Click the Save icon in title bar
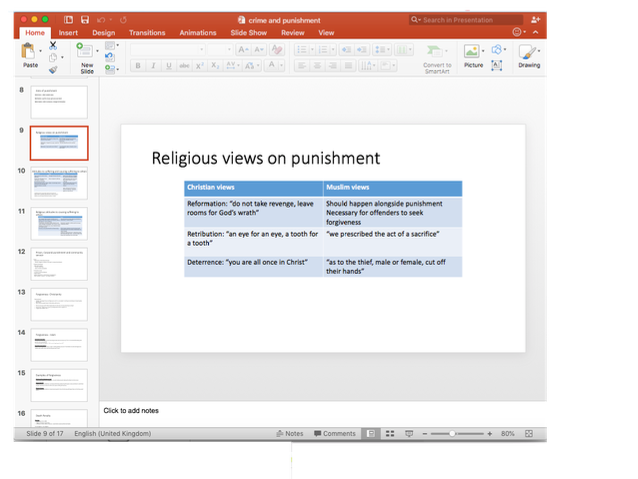638x479 pixels. [x=84, y=19]
